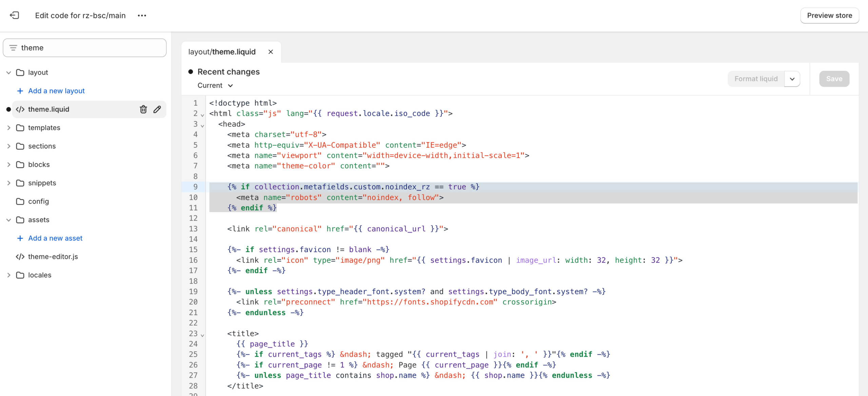Close the layout/theme.liquid tab

click(271, 52)
